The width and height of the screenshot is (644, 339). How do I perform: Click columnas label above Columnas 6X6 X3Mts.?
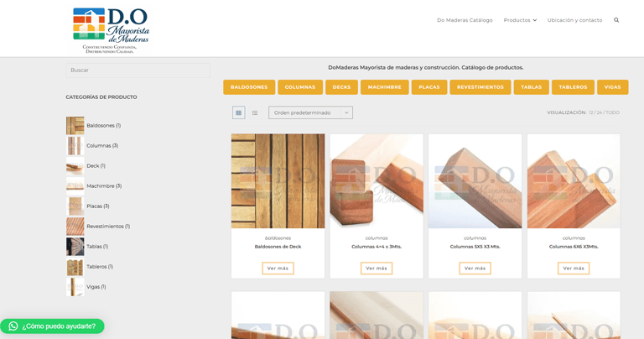tap(574, 238)
